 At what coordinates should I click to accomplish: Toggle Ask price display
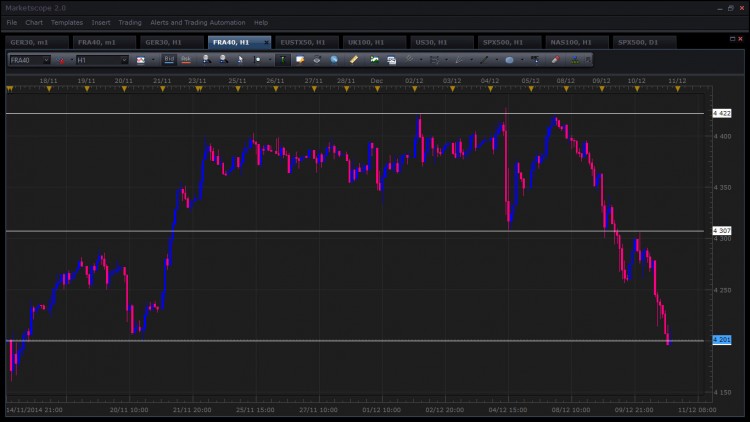(186, 59)
